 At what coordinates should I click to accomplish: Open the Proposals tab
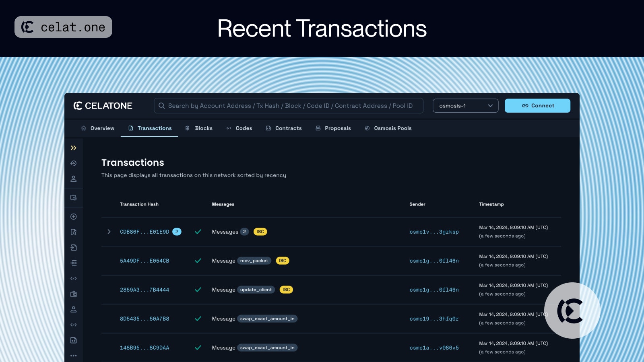tap(333, 128)
